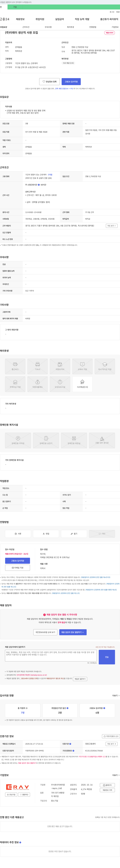Jump to the 우대사항 section tab

pos(48,27)
